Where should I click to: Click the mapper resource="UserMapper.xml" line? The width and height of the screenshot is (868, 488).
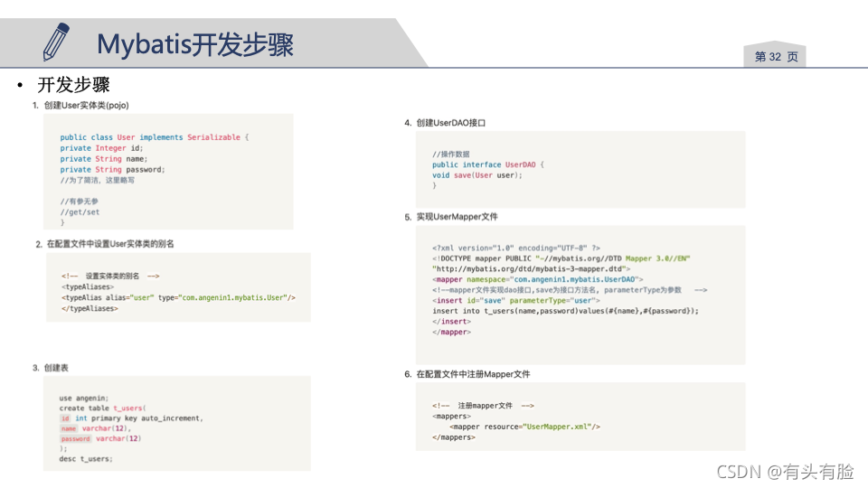click(524, 427)
